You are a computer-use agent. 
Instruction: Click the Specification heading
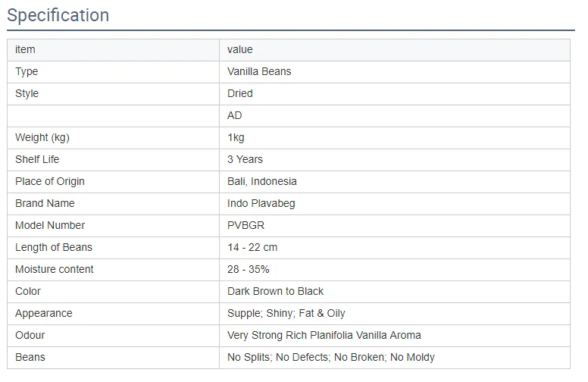click(58, 15)
